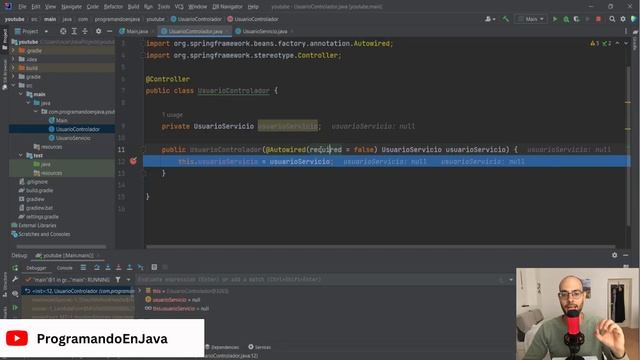Image resolution: width=640 pixels, height=360 pixels.
Task: Open the user account icon dropdown
Action: [x=490, y=19]
